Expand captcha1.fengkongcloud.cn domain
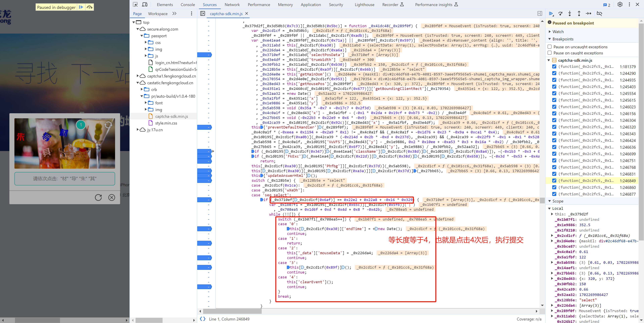This screenshot has width=644, height=323. click(138, 76)
